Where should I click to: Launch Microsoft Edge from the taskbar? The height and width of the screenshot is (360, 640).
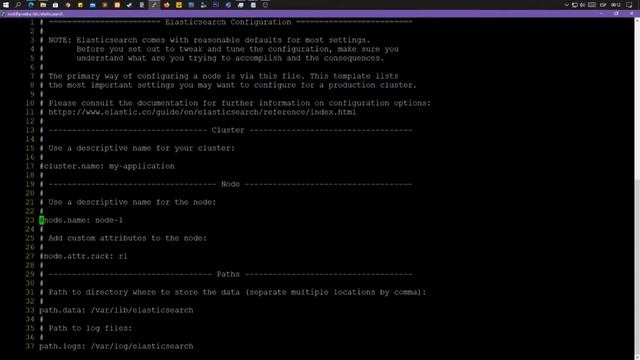[x=31, y=5]
